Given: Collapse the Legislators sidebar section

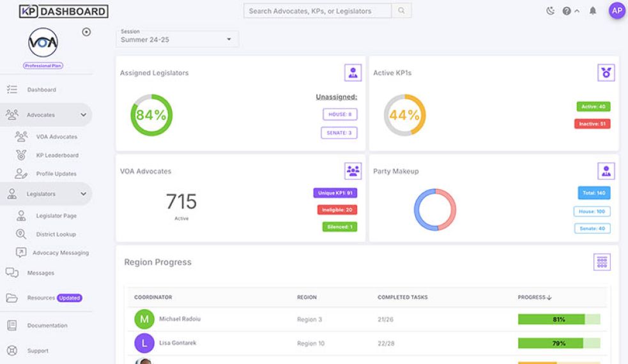Looking at the screenshot, I should point(83,193).
